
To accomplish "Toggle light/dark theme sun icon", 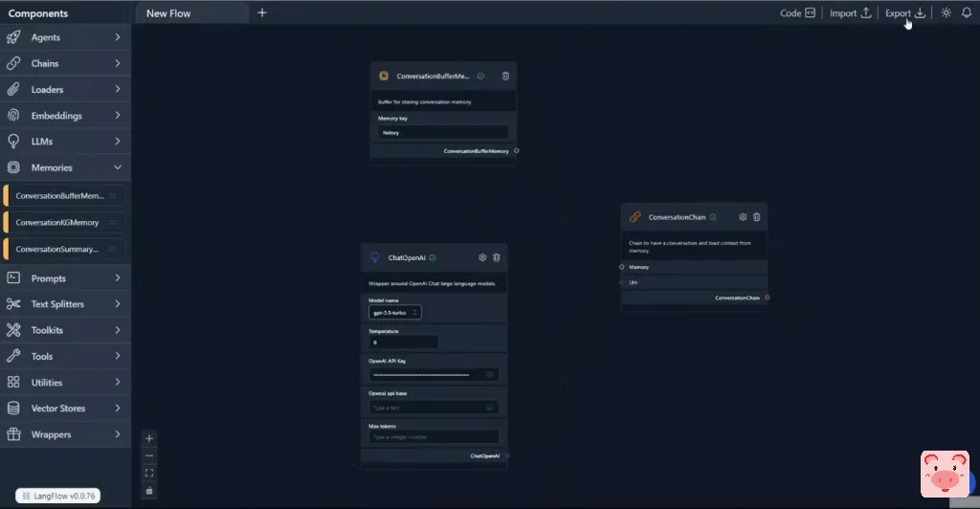I will (946, 13).
